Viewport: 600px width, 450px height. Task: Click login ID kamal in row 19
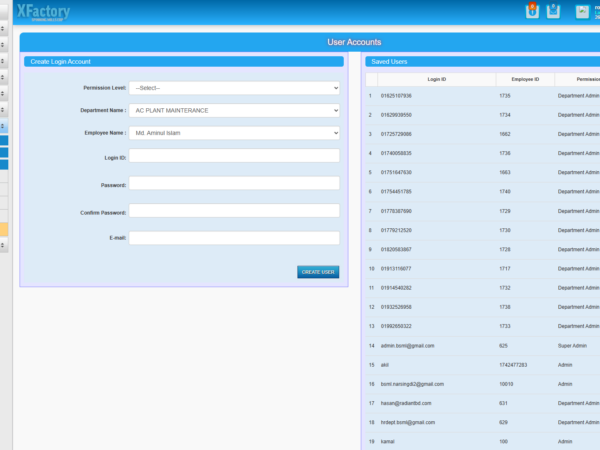[x=387, y=441]
